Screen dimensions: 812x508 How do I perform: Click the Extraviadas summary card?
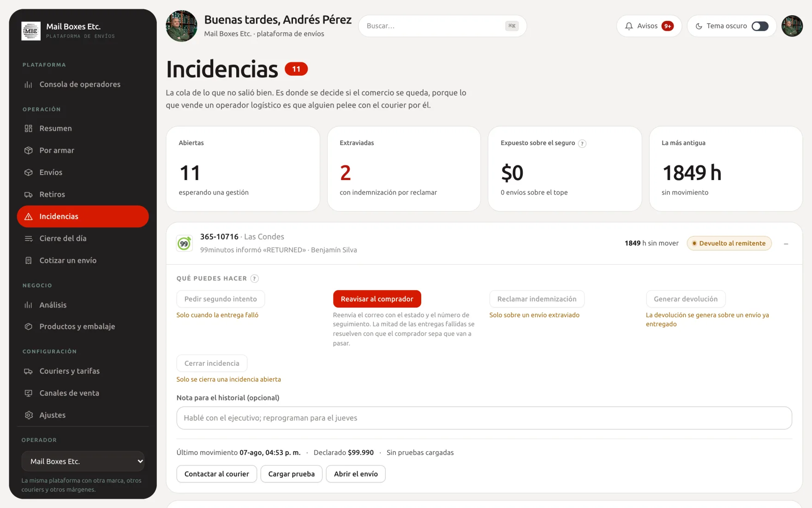(404, 169)
